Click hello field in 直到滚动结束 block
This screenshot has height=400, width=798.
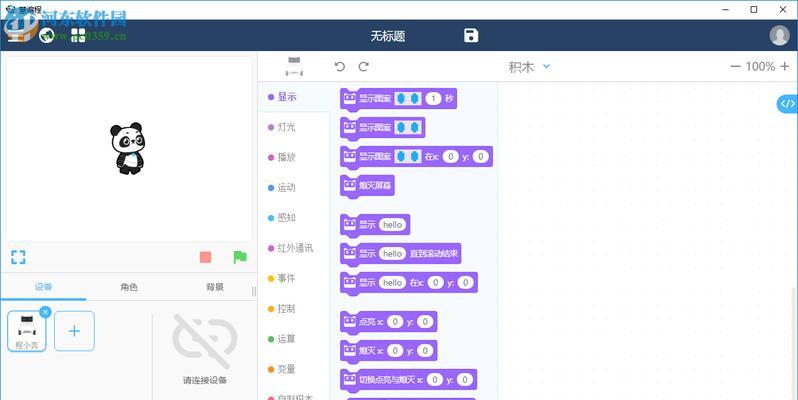392,253
